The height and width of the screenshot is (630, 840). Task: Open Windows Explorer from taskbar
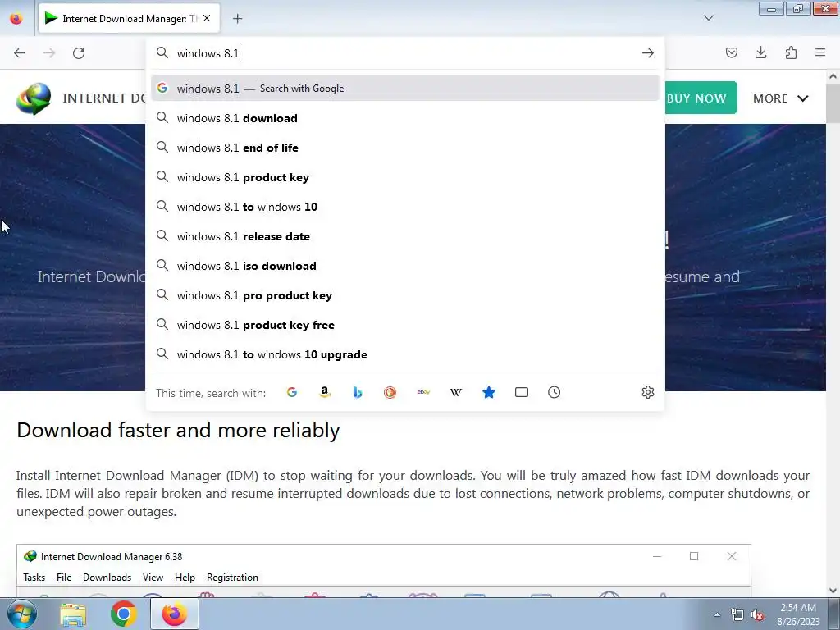[x=73, y=614]
